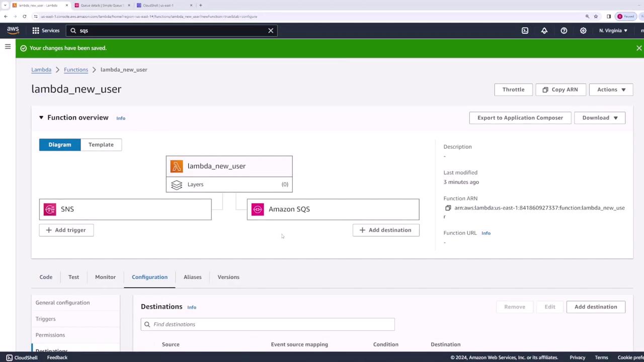Open Permissions in the side menu

(x=50, y=335)
